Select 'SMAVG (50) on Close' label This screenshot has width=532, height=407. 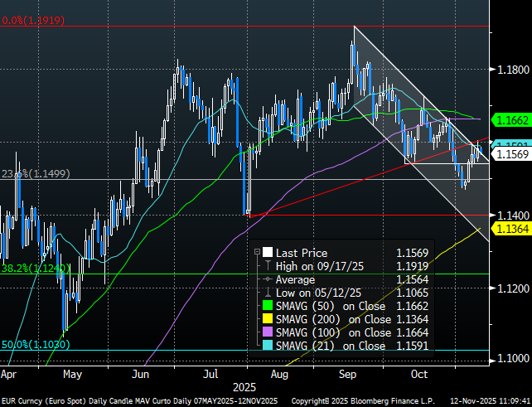coord(331,306)
